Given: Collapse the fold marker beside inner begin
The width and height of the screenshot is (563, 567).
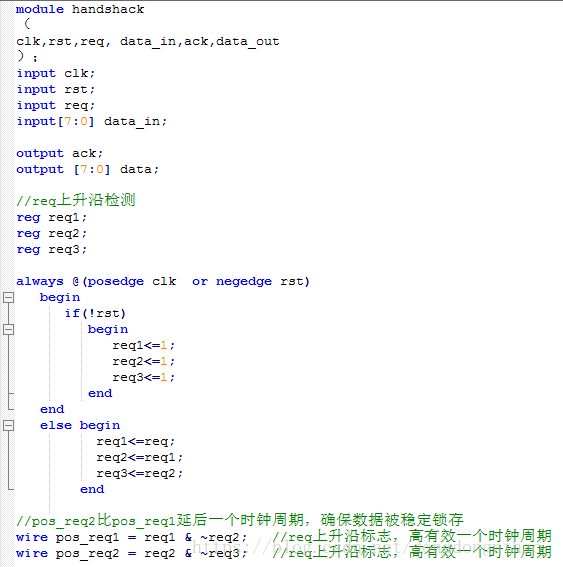Looking at the screenshot, I should tap(8, 329).
